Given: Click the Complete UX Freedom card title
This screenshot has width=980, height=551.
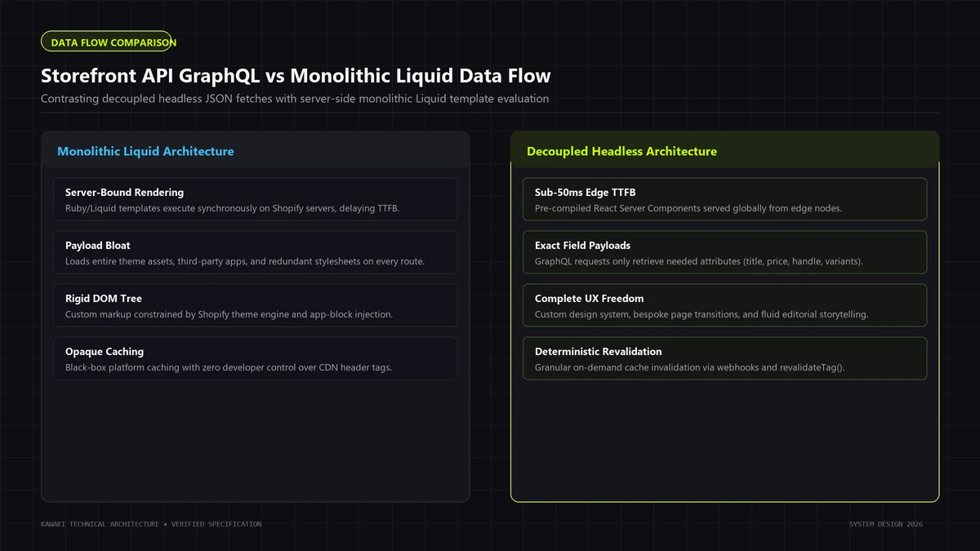Looking at the screenshot, I should [x=590, y=299].
